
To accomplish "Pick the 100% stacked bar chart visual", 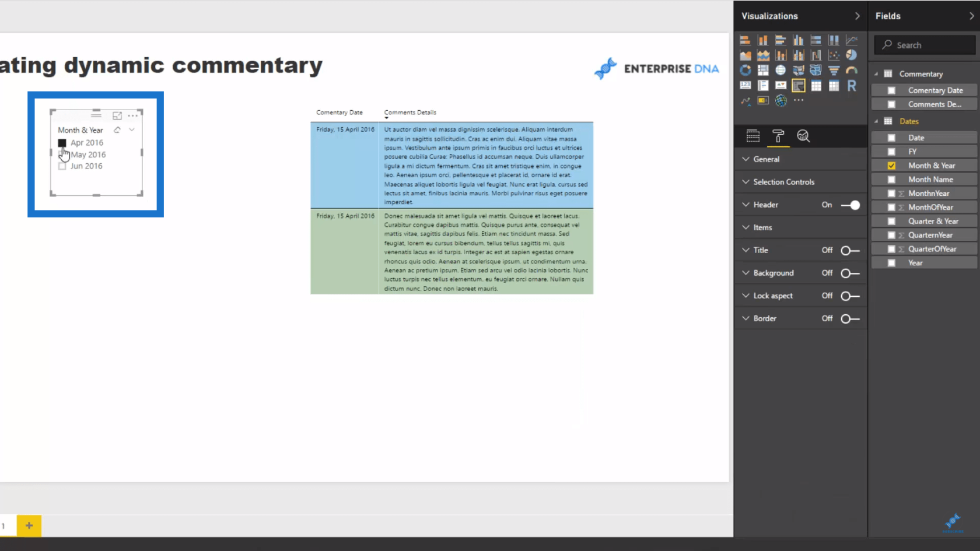I will click(x=816, y=40).
